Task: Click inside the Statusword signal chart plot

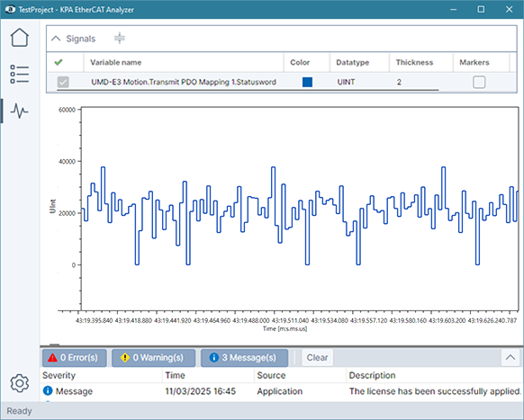Action: point(300,209)
